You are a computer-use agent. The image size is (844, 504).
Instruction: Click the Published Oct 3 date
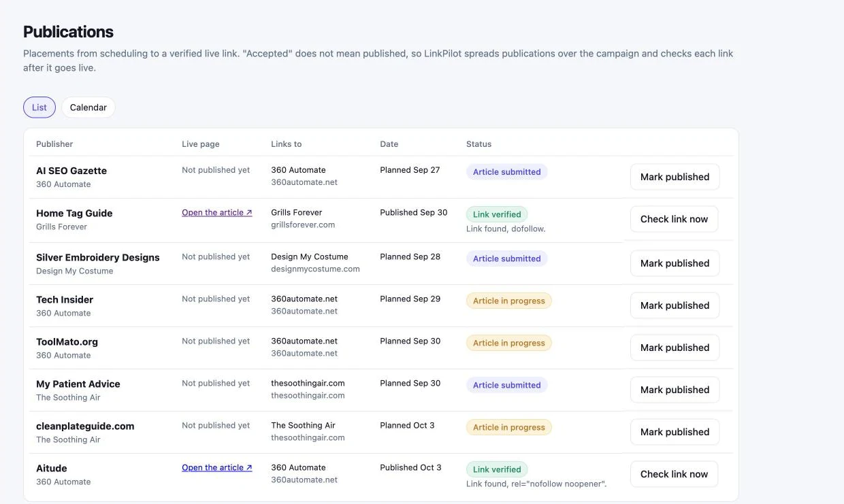pyautogui.click(x=410, y=467)
